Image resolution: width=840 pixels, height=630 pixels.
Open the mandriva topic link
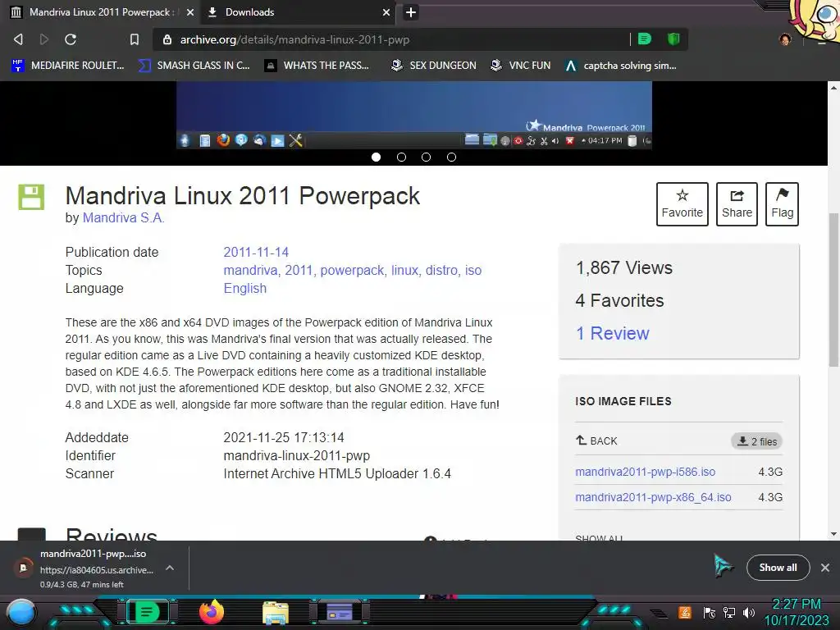tap(251, 271)
